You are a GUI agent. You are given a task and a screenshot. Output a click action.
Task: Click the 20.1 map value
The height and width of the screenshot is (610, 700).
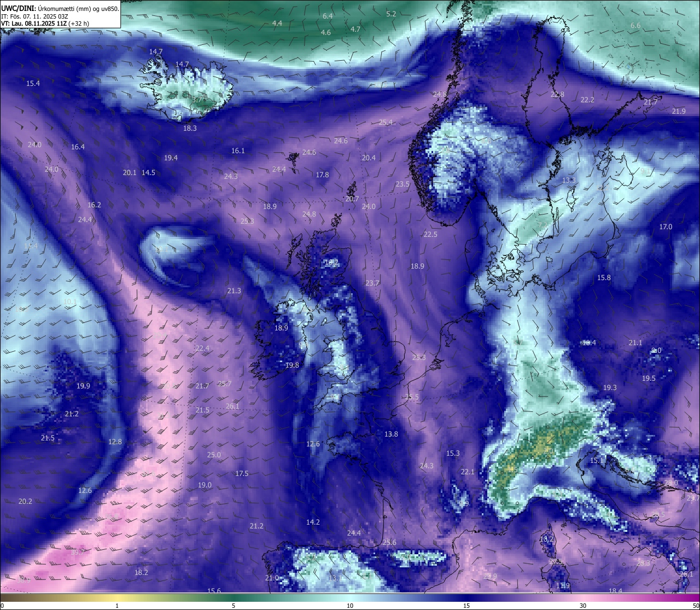pyautogui.click(x=130, y=173)
